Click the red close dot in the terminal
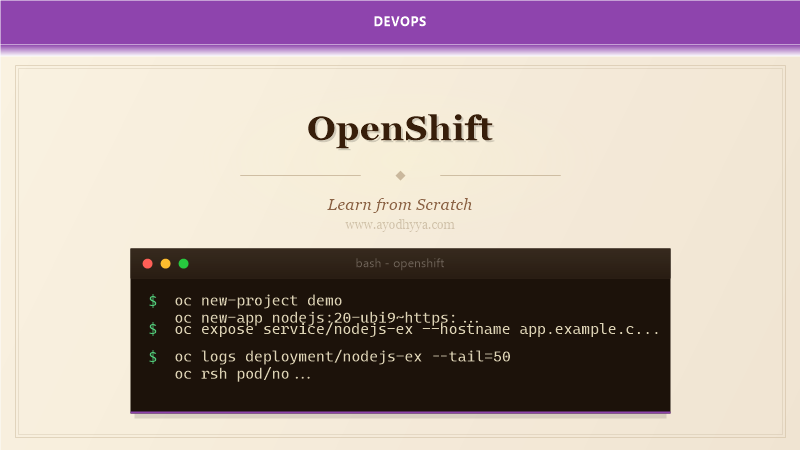 point(147,263)
